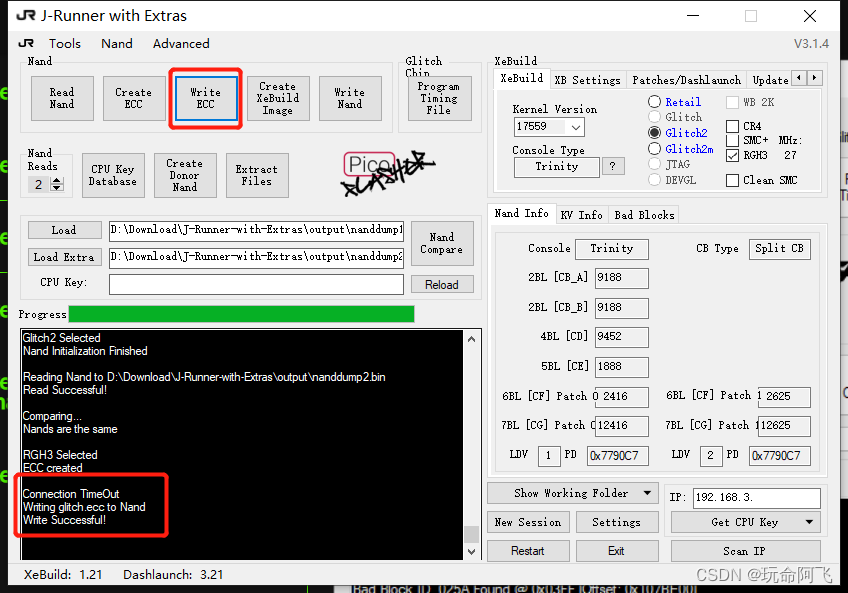This screenshot has width=848, height=593.
Task: Click the Create ECC button
Action: point(134,98)
